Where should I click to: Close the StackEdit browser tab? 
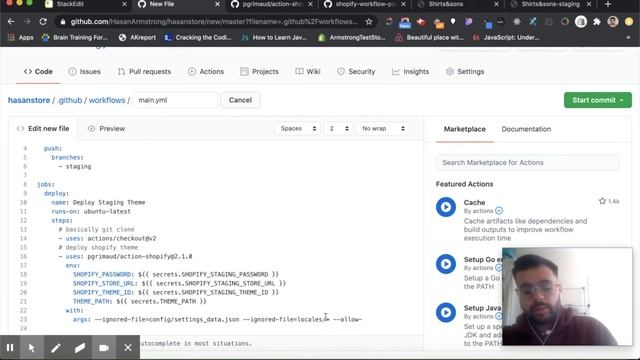tap(124, 4)
